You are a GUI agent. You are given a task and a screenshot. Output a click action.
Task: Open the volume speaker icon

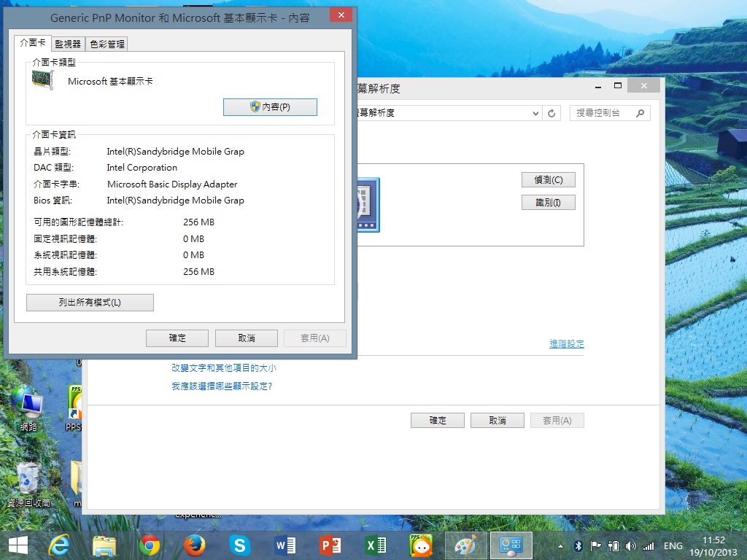tap(631, 546)
